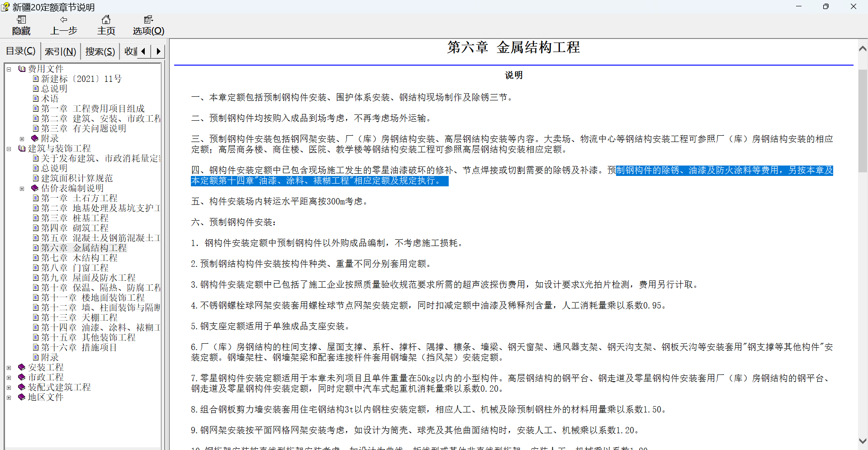The height and width of the screenshot is (450, 868).
Task: Select 第一章 土石方工程
Action: pos(79,198)
